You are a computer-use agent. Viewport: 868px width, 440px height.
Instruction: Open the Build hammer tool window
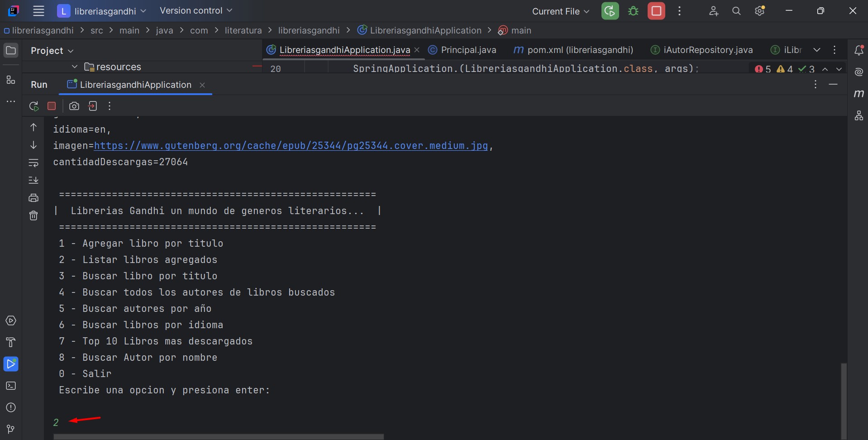11,343
